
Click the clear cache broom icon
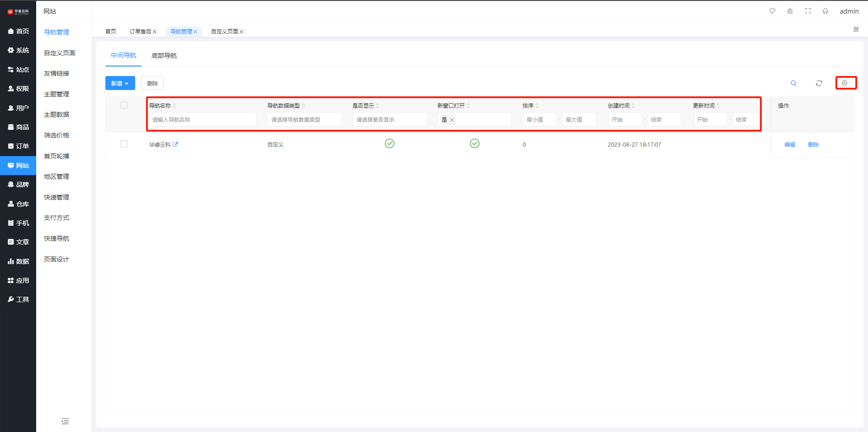coord(790,11)
